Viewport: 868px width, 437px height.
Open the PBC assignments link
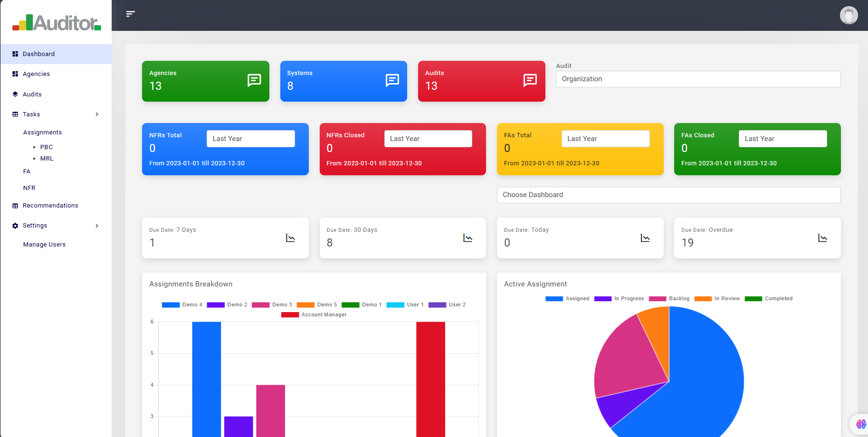(x=46, y=147)
